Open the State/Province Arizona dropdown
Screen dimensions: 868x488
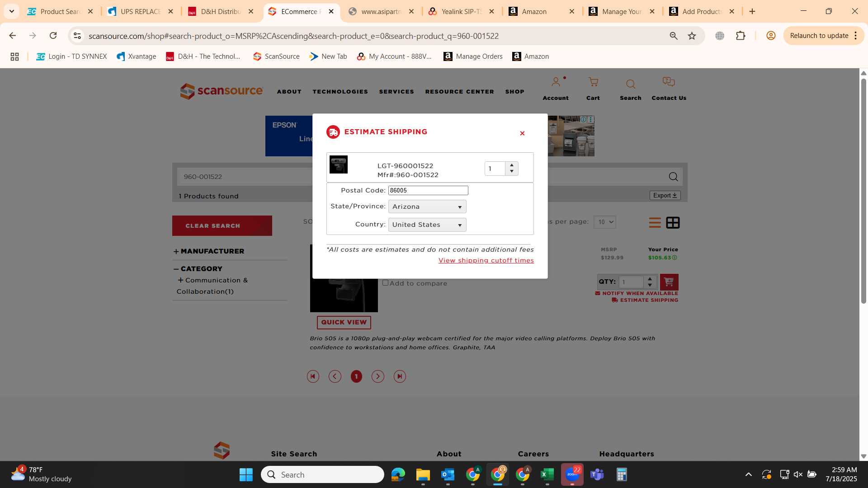pos(427,206)
